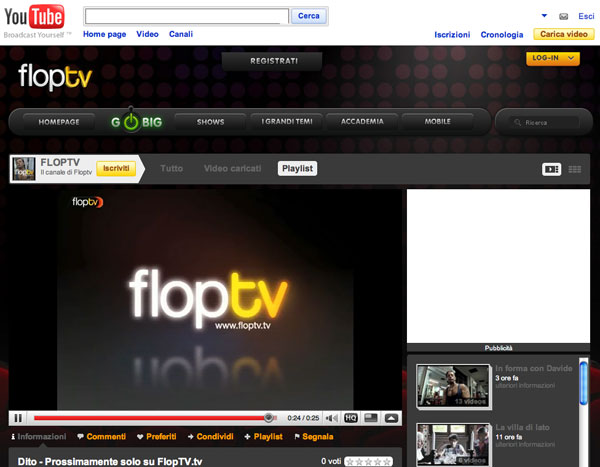Image resolution: width=600 pixels, height=467 pixels.
Task: Open Cronologia link
Action: 502,35
